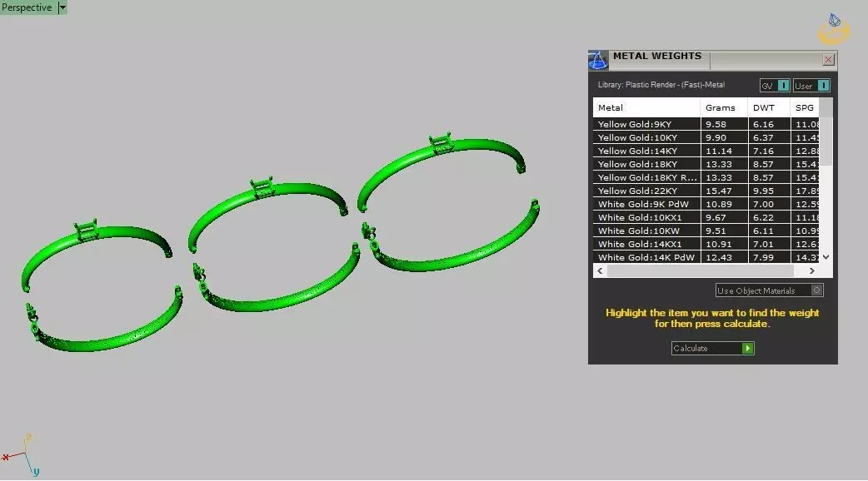Select the White Gold:10KX1 row
The height and width of the screenshot is (481, 868).
[x=706, y=217]
